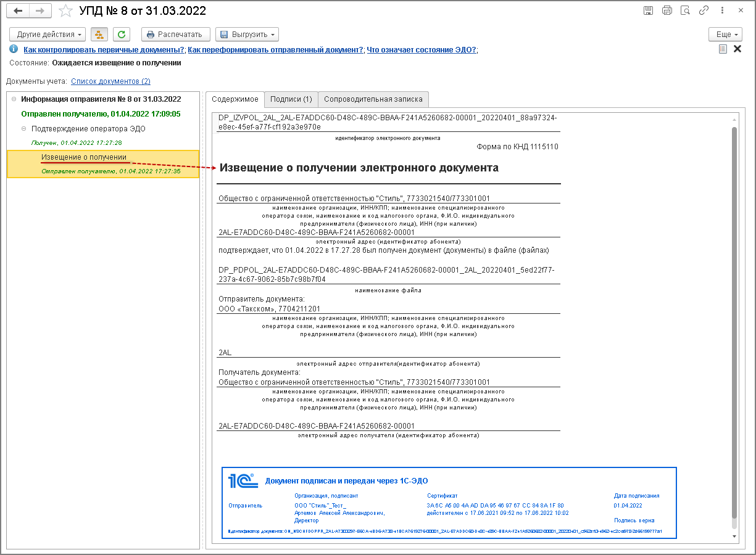This screenshot has width=756, height=555.
Task: Click scrollbar down arrow in preview
Action: 734,536
